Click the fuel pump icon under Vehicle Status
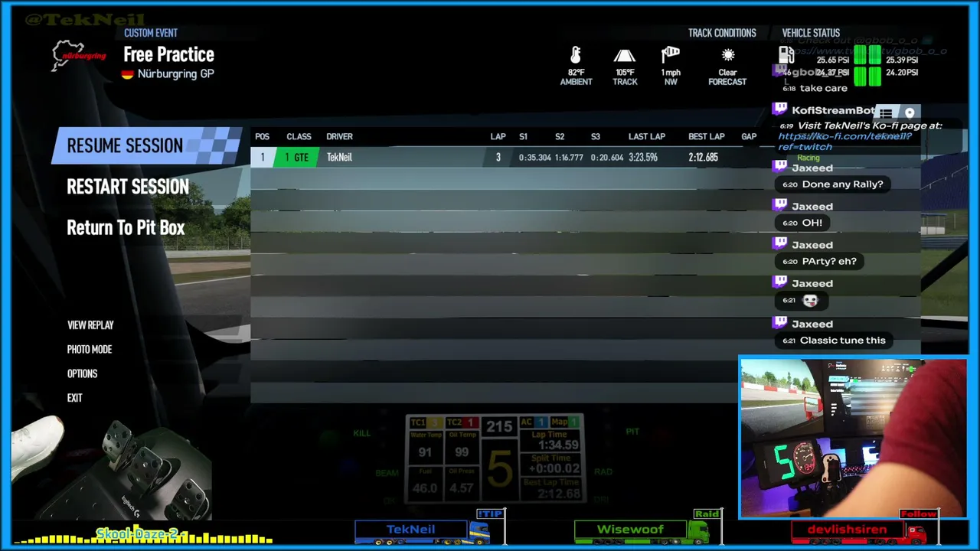The width and height of the screenshot is (980, 551). click(x=786, y=55)
